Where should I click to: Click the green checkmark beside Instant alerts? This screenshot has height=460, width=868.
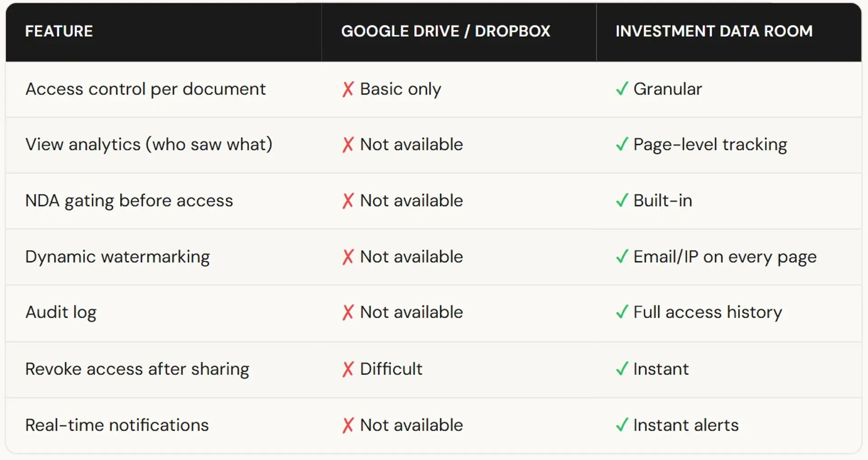[622, 424]
